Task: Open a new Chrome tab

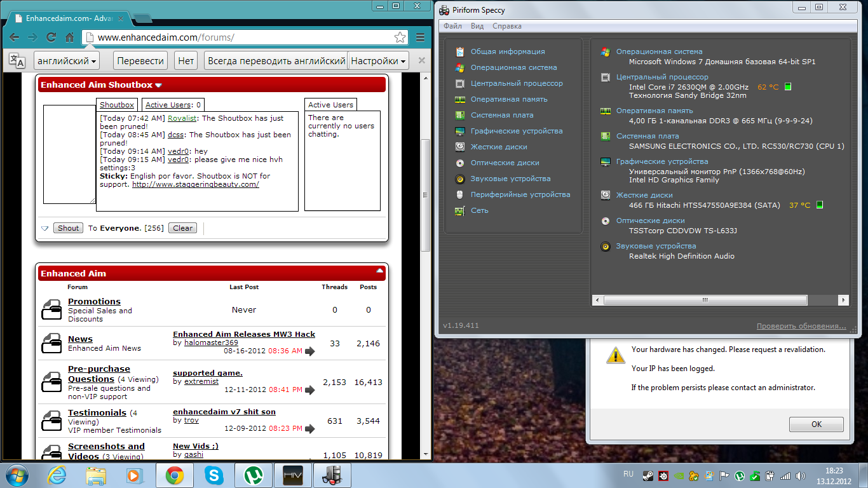Action: tap(142, 18)
